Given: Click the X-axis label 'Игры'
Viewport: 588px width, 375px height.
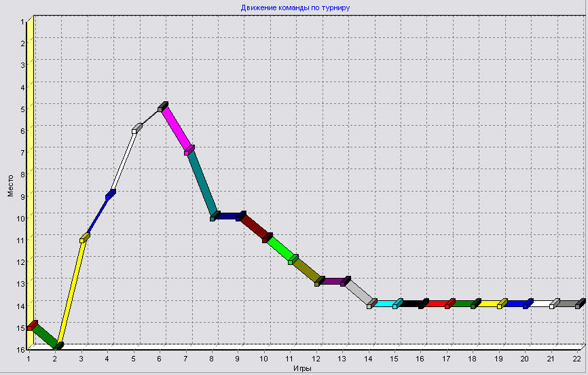Looking at the screenshot, I should pos(302,369).
